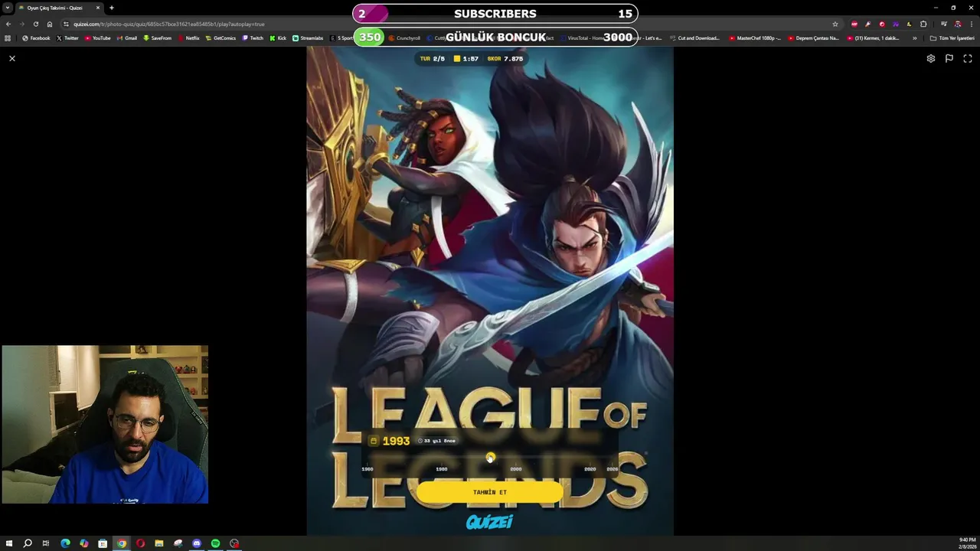This screenshot has height=551, width=980.
Task: Click the 2020 mark on year timeline
Action: [590, 469]
